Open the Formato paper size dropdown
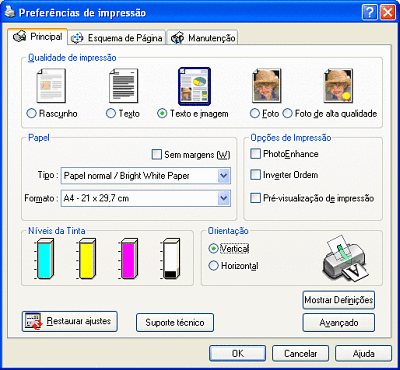 pyautogui.click(x=146, y=198)
